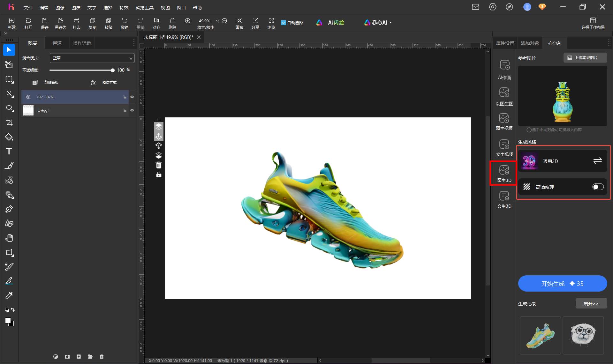Open the AI作画 panel icon

(x=504, y=70)
